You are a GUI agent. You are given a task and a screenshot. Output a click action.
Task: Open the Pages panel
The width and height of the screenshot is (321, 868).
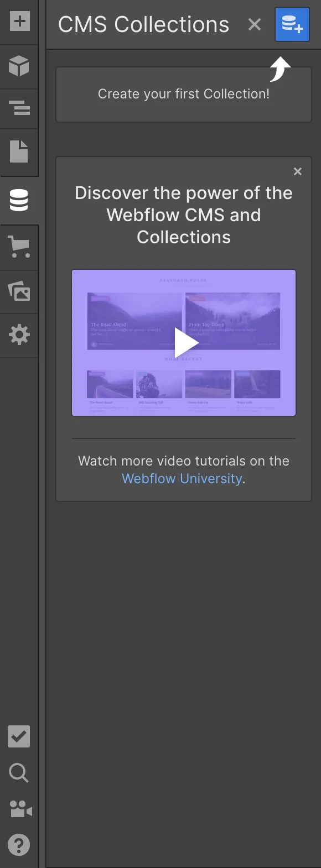tap(19, 151)
